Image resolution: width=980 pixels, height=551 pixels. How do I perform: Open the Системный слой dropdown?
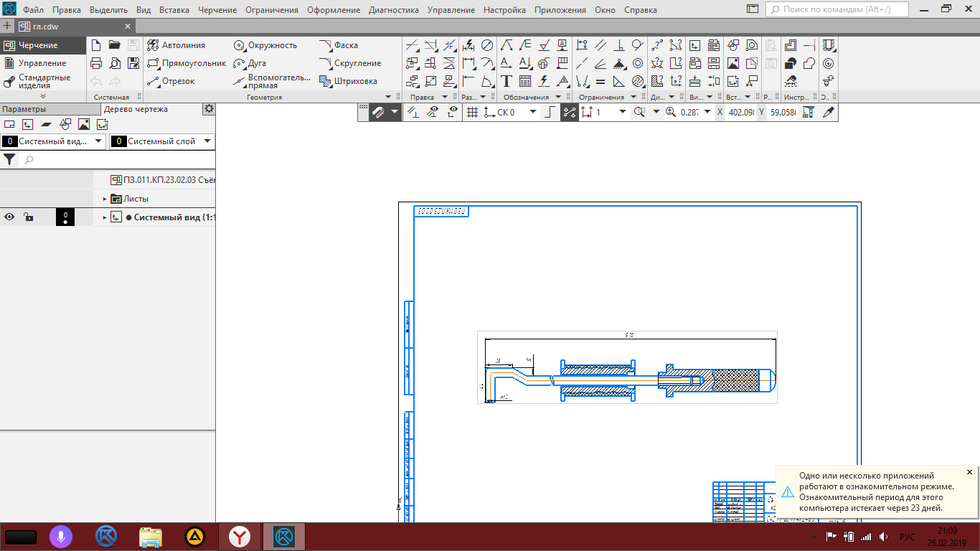coord(207,141)
